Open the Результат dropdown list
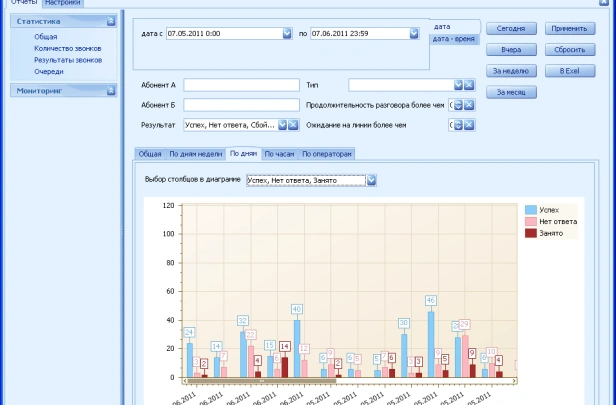Image resolution: width=616 pixels, height=405 pixels. 282,125
